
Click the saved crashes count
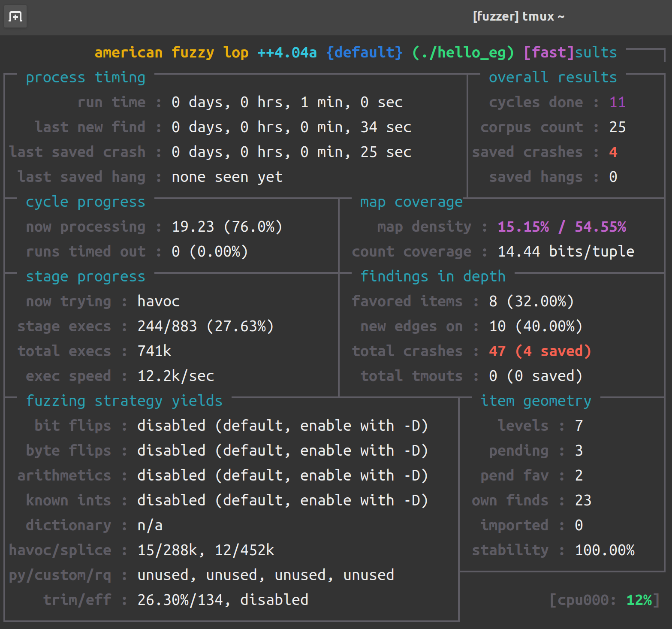[x=613, y=151]
